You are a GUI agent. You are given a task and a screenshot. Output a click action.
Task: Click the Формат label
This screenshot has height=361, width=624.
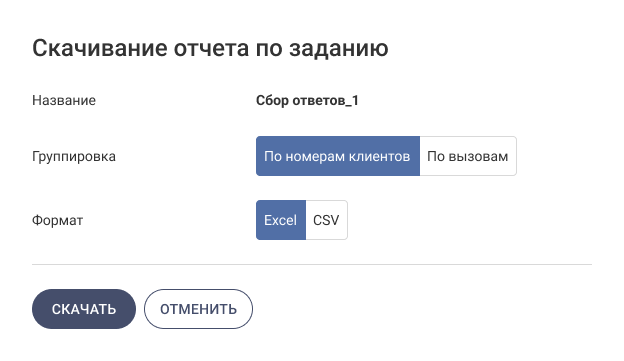(57, 220)
